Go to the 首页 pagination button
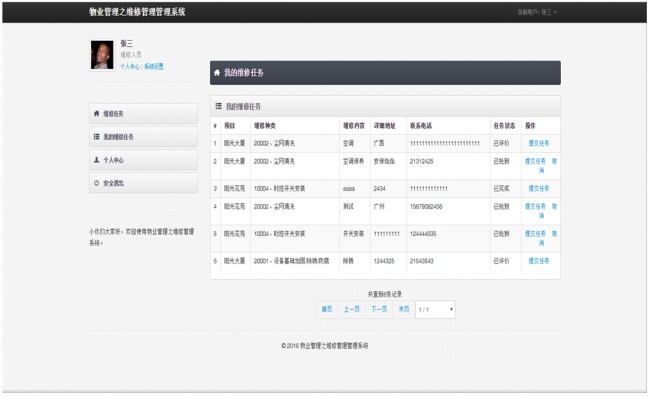Image resolution: width=650 pixels, height=396 pixels. click(x=327, y=309)
